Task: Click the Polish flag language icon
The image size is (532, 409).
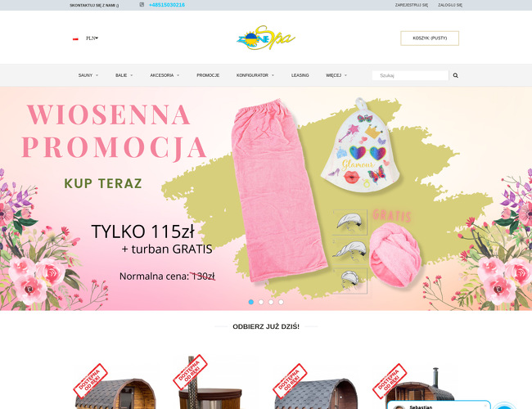Action: (x=75, y=39)
